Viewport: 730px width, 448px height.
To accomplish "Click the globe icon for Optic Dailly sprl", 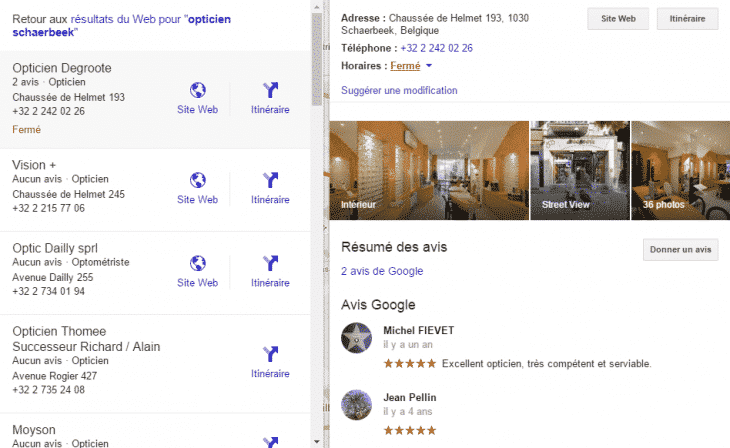I will click(197, 263).
